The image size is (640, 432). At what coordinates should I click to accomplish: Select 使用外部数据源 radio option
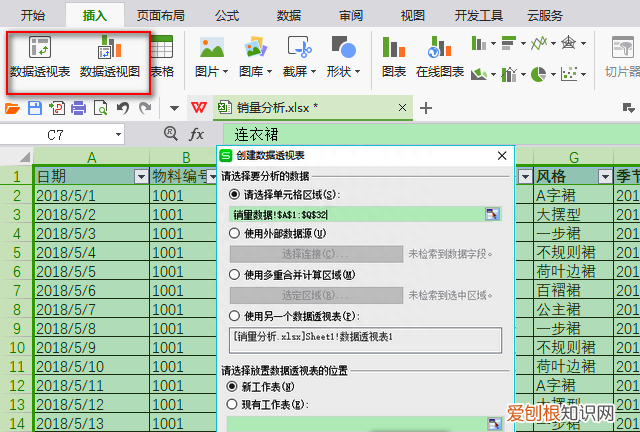(x=234, y=234)
